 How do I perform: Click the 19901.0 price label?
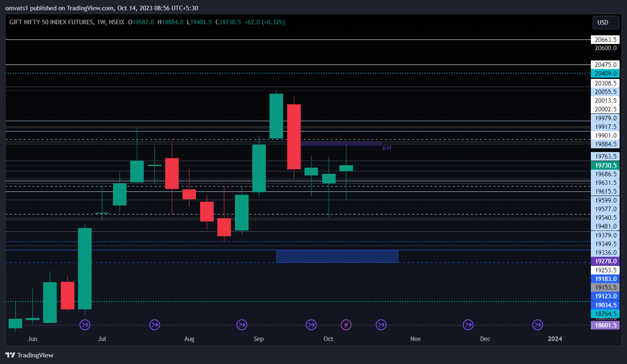coord(605,136)
